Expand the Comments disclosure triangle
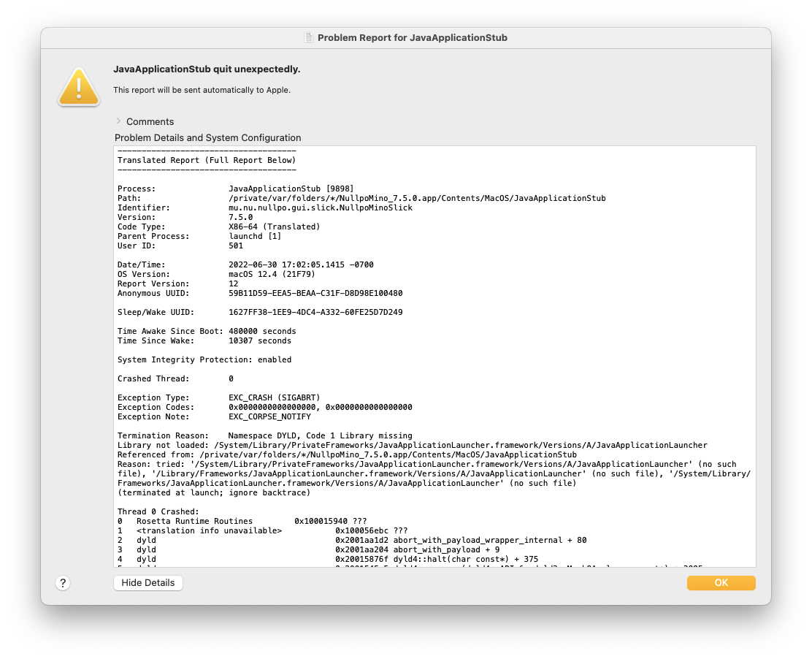Screen dimensions: 812x659 [x=118, y=121]
